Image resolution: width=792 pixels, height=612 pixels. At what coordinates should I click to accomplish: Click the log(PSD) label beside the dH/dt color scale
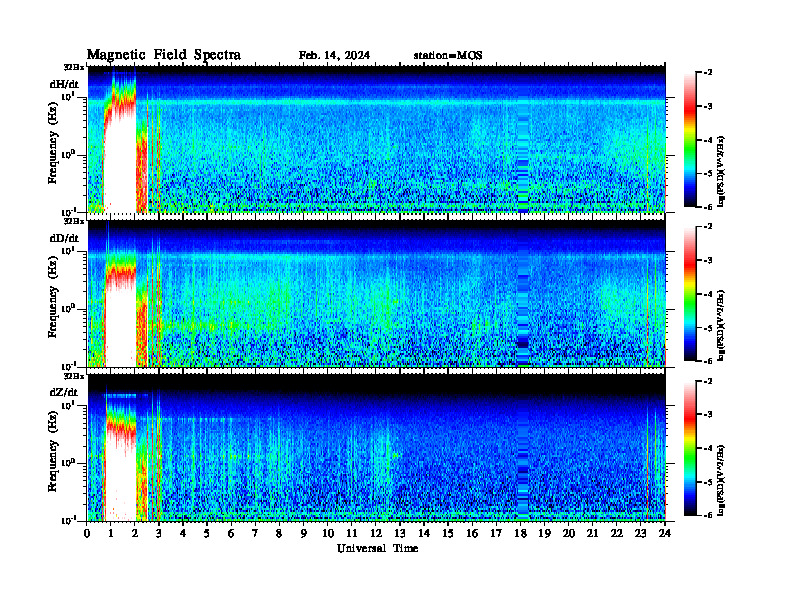click(721, 170)
